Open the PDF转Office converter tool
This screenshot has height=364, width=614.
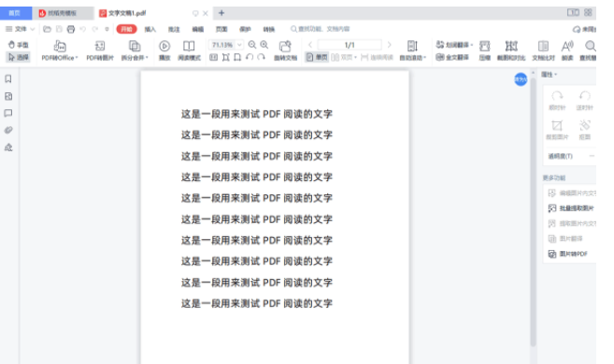60,50
